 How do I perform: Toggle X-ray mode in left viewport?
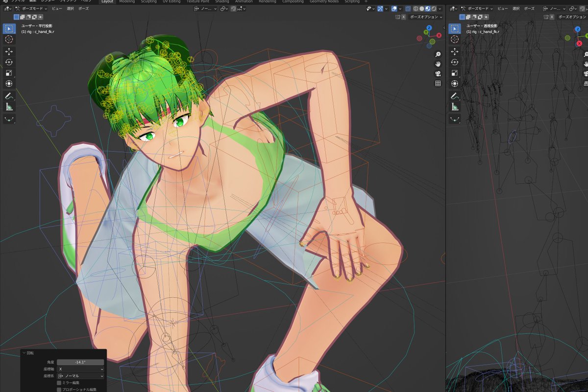tap(408, 8)
